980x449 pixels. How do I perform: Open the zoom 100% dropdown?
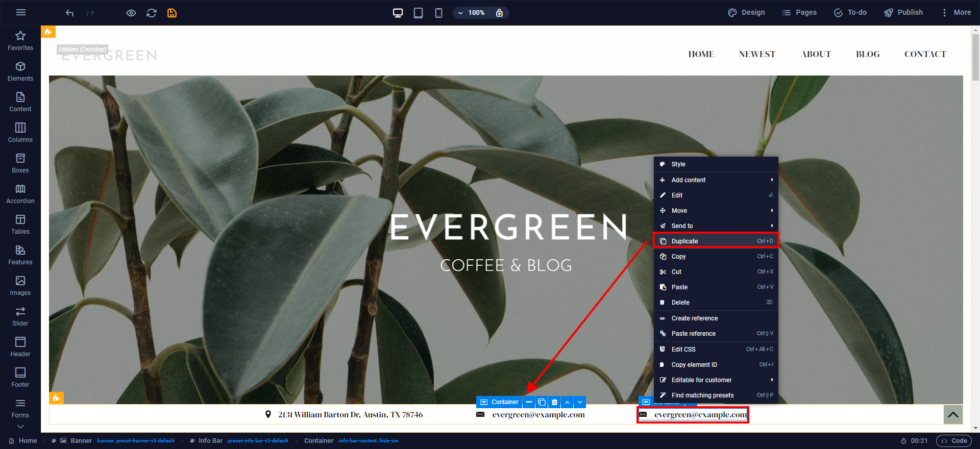[471, 13]
